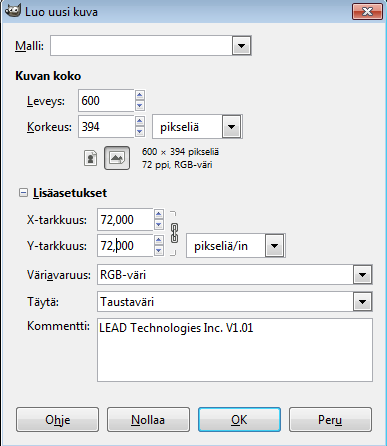This screenshot has width=387, height=446.
Task: Open the Väriavaruus RGB-väri dropdown
Action: [x=362, y=275]
